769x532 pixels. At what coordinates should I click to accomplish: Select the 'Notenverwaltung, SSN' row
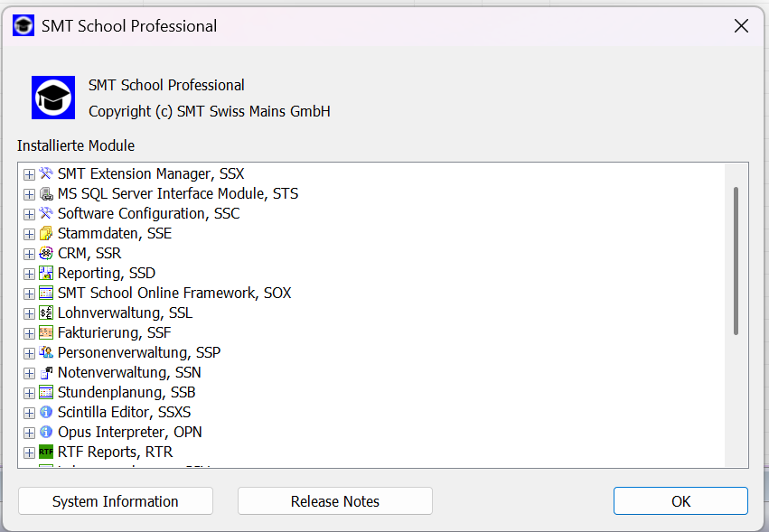click(x=129, y=373)
